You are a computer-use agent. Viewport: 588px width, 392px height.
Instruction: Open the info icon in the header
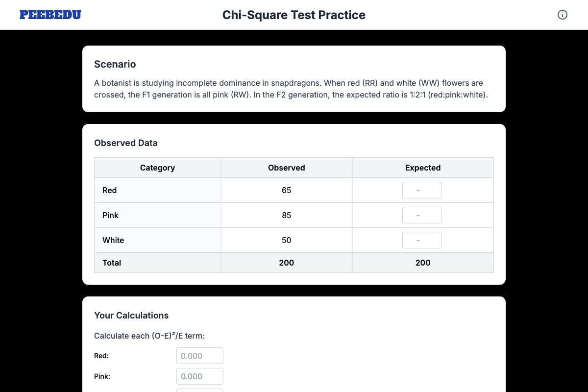[563, 15]
